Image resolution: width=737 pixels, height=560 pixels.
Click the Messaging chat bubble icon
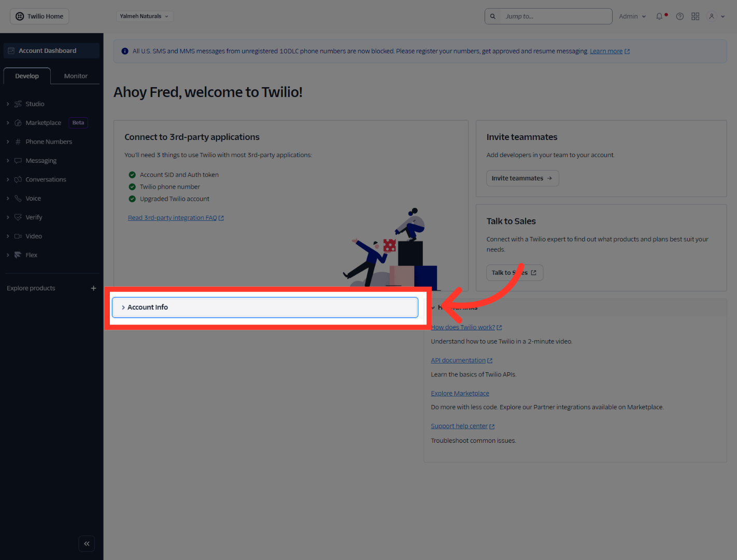[x=18, y=161]
